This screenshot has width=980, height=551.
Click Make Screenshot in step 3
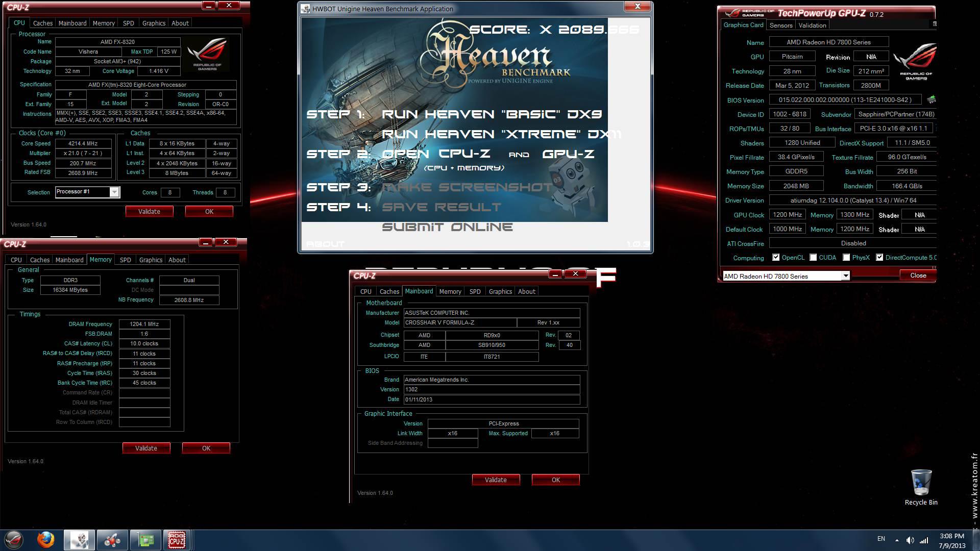coord(467,187)
